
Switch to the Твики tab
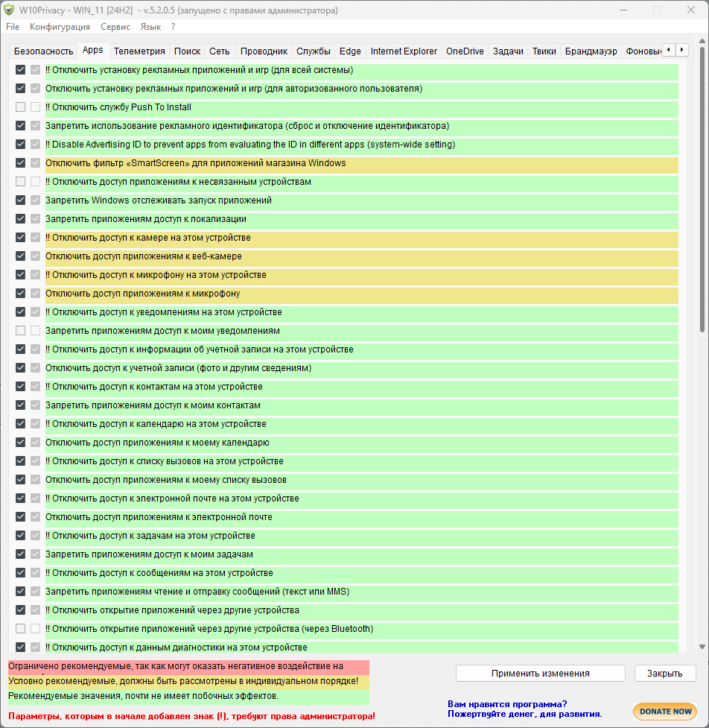point(544,51)
